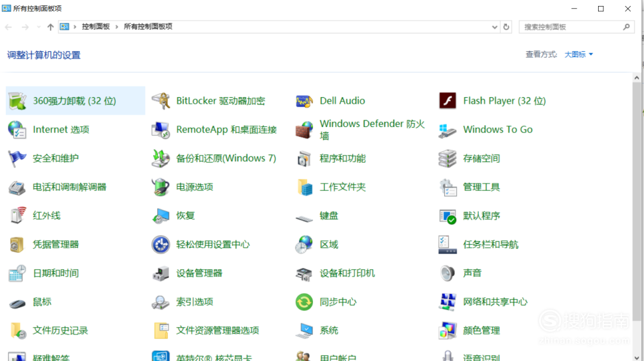Viewport: 644px width, 361px height.
Task: Go up one level with the up arrow
Action: point(51,27)
